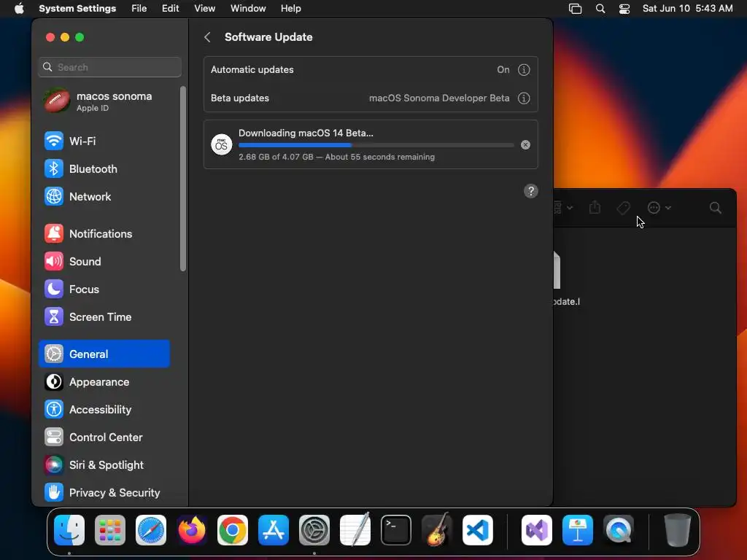The image size is (747, 560).
Task: Open QuickTime Player from the Dock
Action: pos(619,530)
